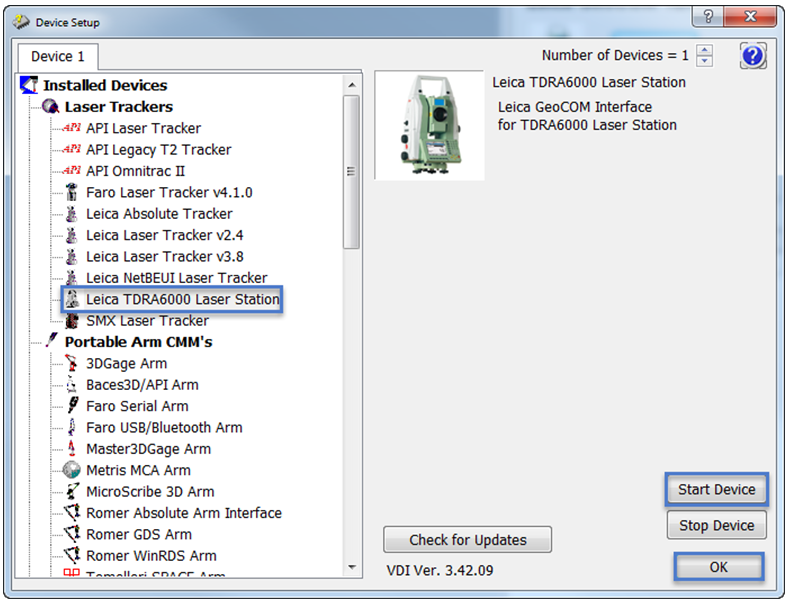Click the Faro Laser Tracker v4.1.0 icon
788x601 pixels.
[72, 192]
